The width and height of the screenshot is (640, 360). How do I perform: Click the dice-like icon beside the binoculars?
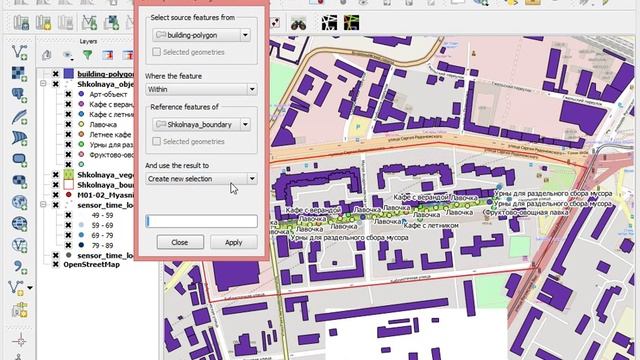tap(275, 23)
